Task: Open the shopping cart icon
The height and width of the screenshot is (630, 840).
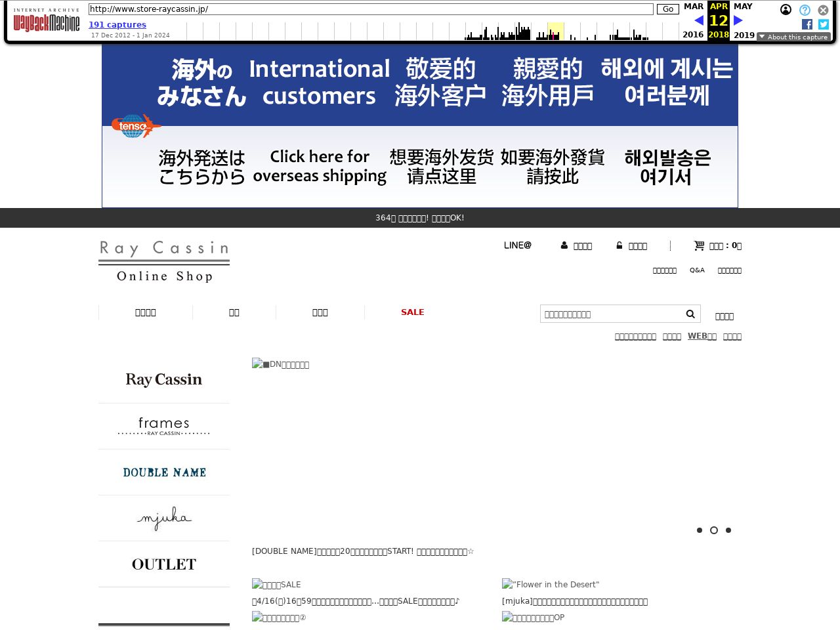Action: pos(699,245)
